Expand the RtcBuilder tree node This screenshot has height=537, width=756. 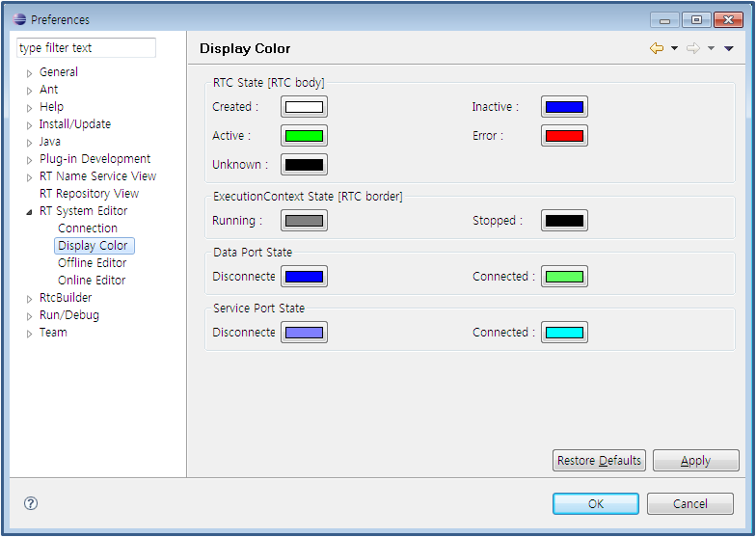pos(30,298)
